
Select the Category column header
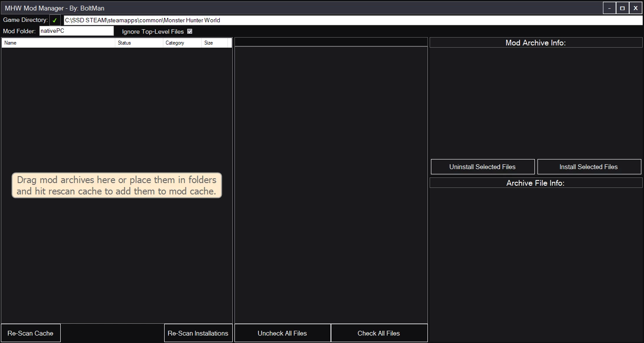(x=182, y=43)
